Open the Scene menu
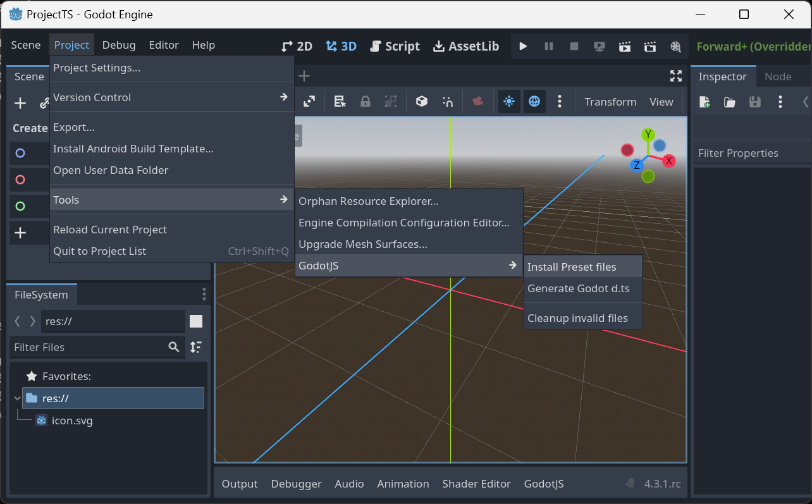 (26, 45)
